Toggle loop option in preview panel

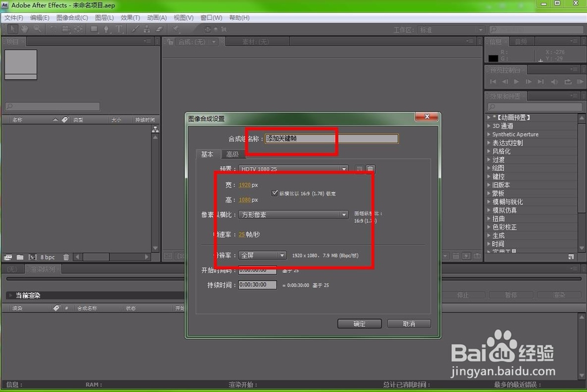click(568, 82)
